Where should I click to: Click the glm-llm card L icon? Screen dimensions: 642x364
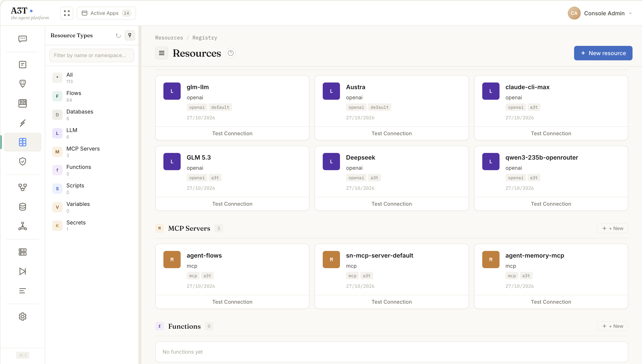172,91
